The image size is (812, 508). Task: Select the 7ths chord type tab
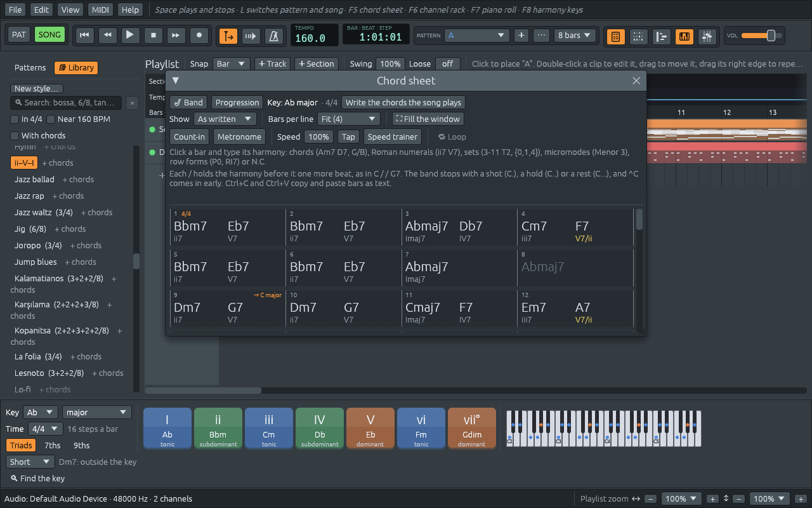(x=53, y=445)
